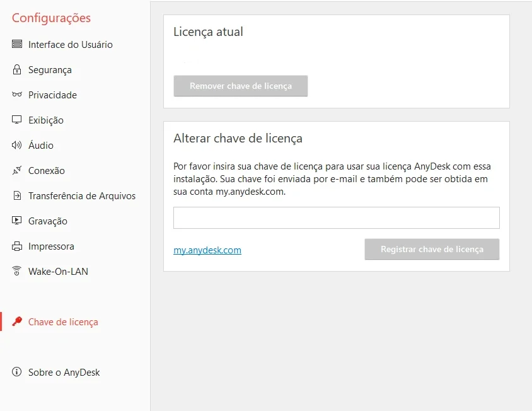The image size is (532, 411).
Task: Click Registrar chave de licença button
Action: point(432,249)
